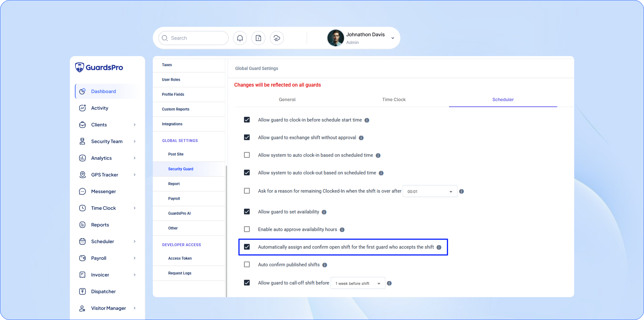
Task: Check Ask for a reason remaining Clocked-In checkbox
Action: pos(247,191)
